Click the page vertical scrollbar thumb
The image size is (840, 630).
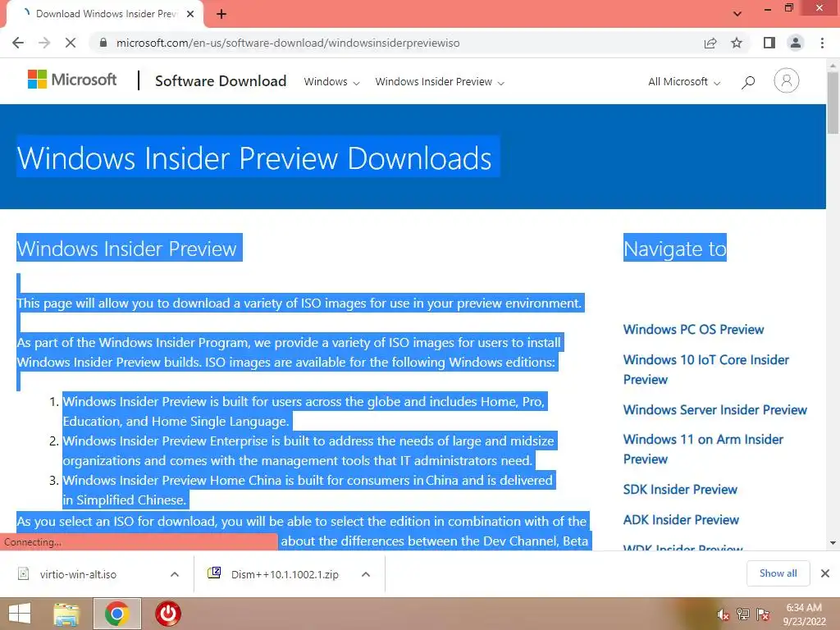point(833,102)
